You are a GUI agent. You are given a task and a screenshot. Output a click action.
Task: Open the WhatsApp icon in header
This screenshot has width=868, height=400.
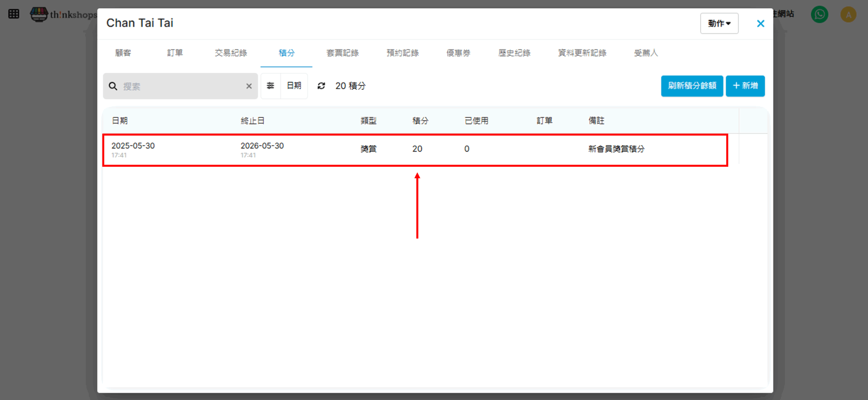pos(820,15)
